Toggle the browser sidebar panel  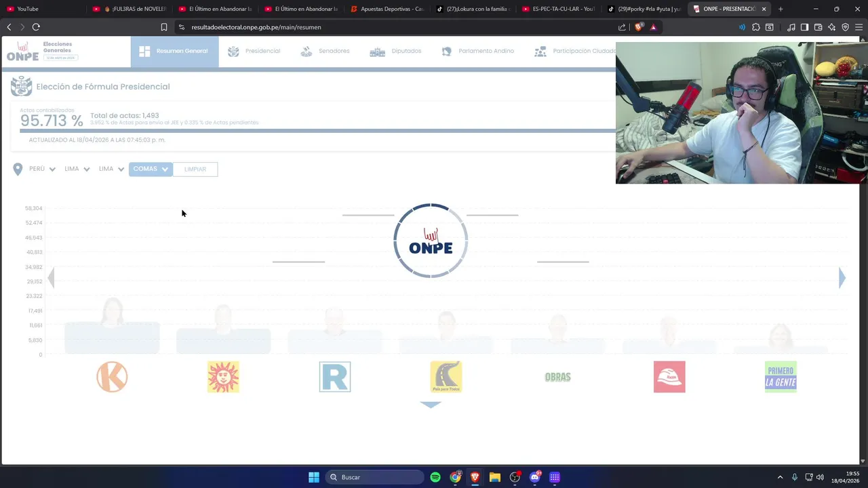coord(804,27)
